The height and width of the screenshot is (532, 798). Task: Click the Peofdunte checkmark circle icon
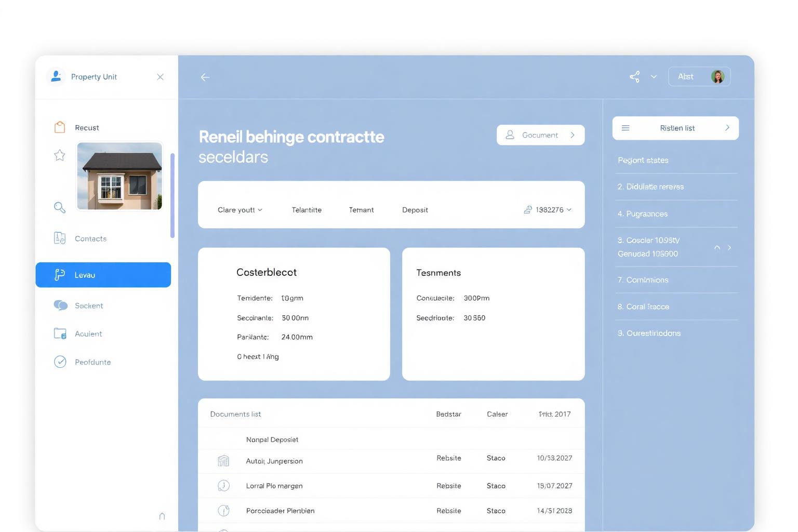(60, 362)
